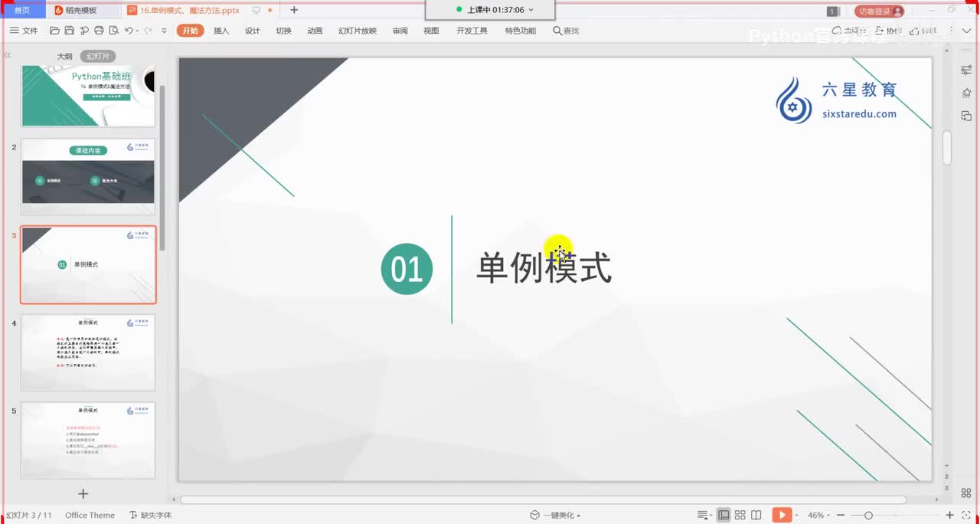Collapse the slide panel double-arrow
Image resolution: width=980 pixels, height=524 pixels.
pyautogui.click(x=8, y=56)
